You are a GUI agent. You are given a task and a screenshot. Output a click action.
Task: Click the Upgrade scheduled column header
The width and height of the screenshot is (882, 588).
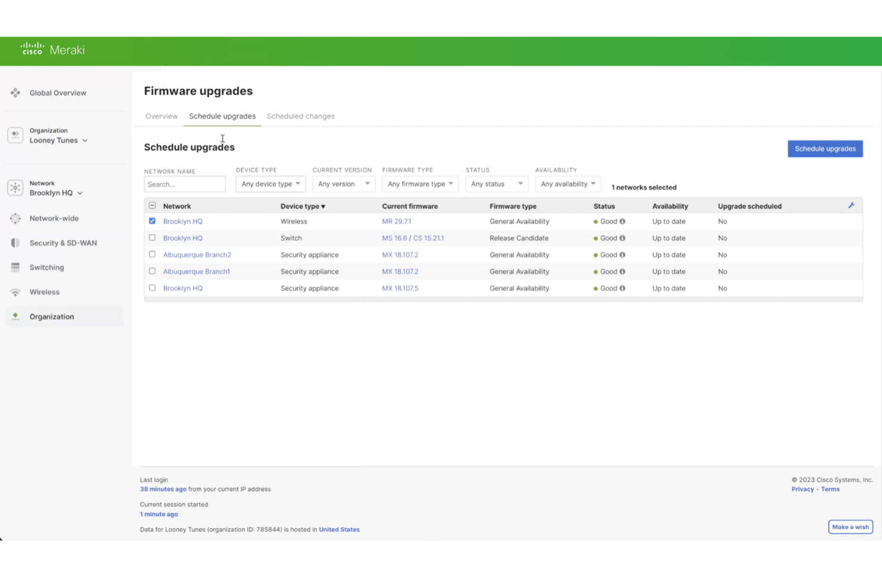click(750, 206)
